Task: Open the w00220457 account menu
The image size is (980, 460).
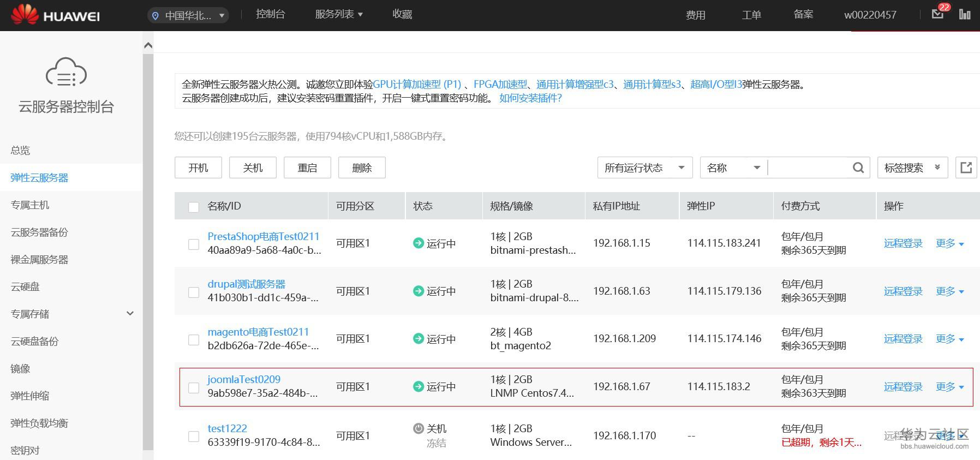Action: (x=870, y=15)
